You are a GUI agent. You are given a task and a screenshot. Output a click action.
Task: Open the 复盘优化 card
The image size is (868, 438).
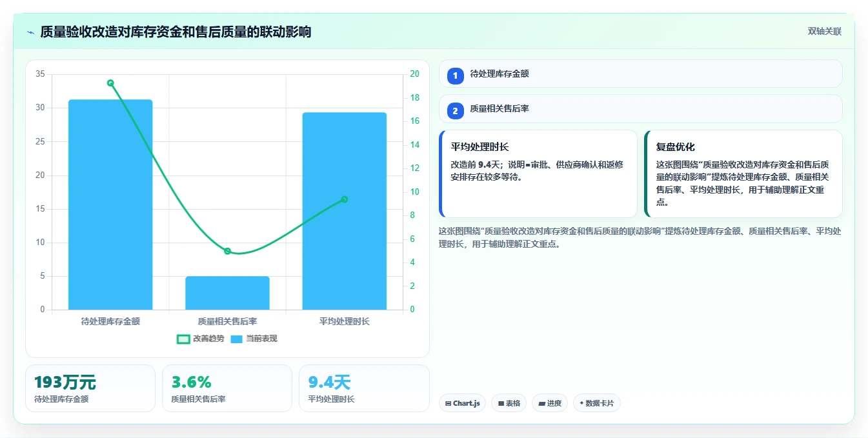tap(743, 174)
